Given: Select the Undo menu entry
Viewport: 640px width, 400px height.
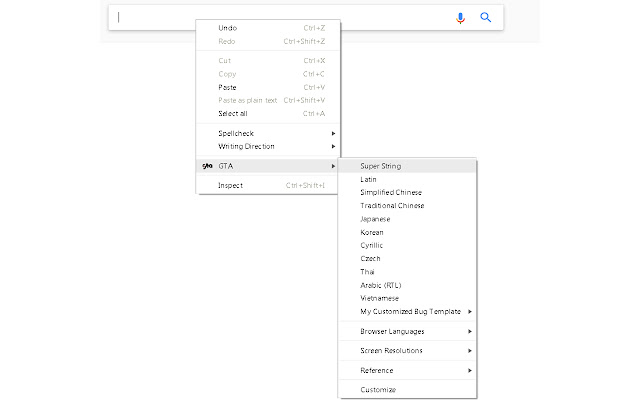Looking at the screenshot, I should (x=228, y=28).
